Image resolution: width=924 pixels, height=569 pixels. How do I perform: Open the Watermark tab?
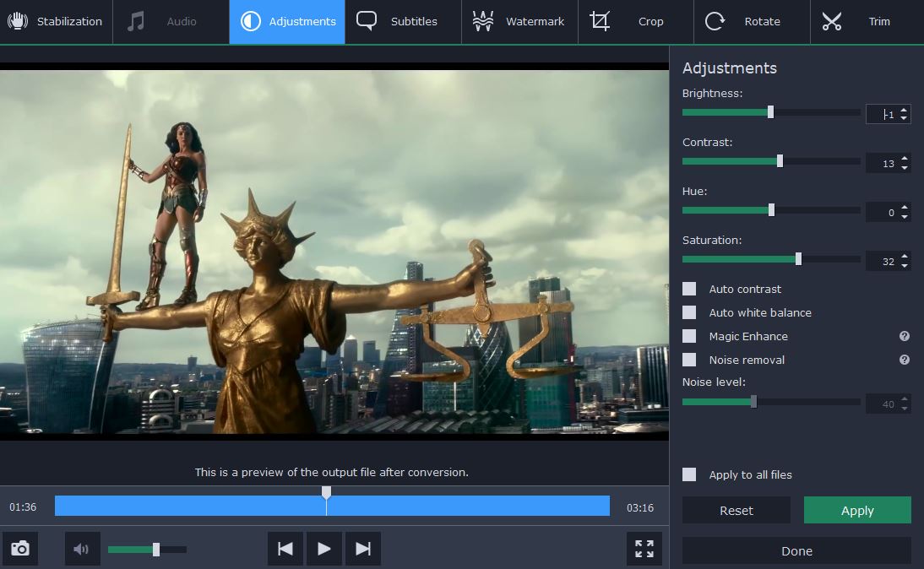519,22
